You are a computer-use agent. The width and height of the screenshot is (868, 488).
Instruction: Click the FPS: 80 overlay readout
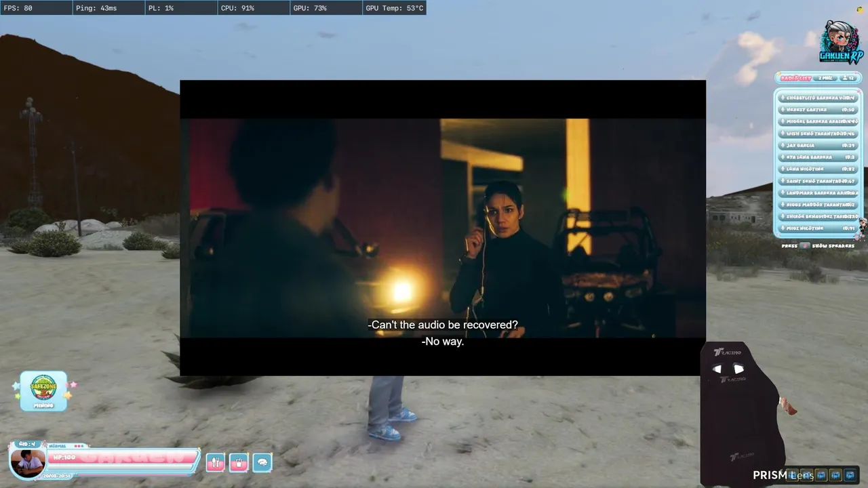(36, 8)
